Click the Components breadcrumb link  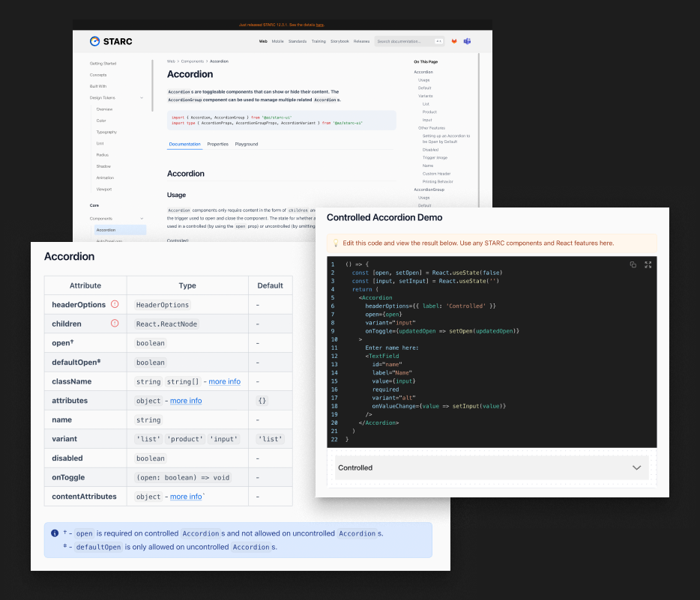coord(193,61)
